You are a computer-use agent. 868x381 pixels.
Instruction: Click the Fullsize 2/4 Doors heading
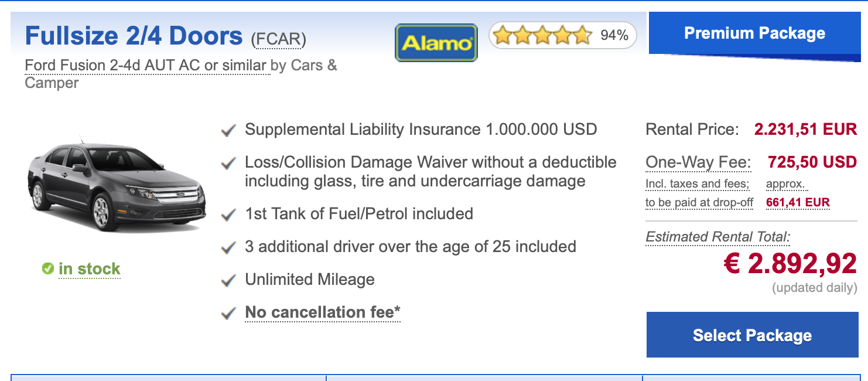tap(134, 36)
